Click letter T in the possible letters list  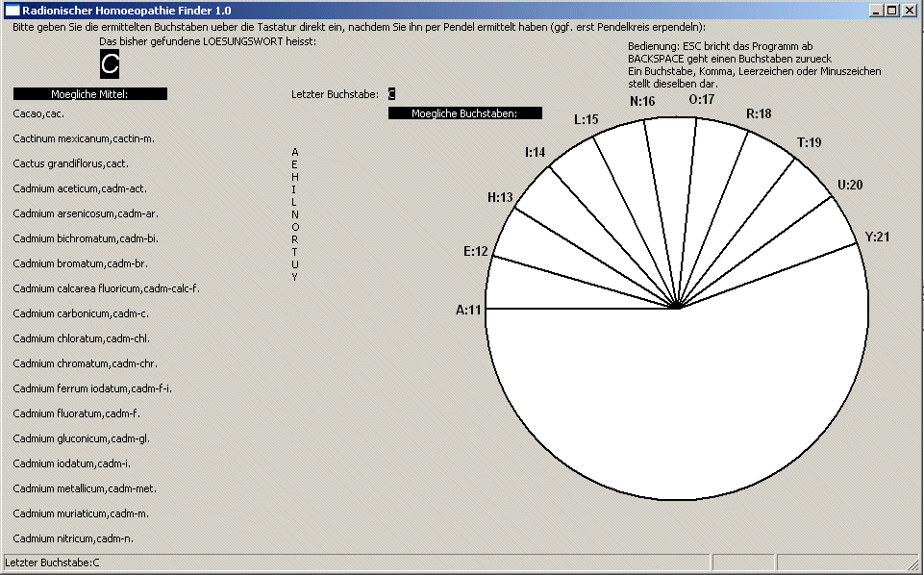(x=294, y=252)
